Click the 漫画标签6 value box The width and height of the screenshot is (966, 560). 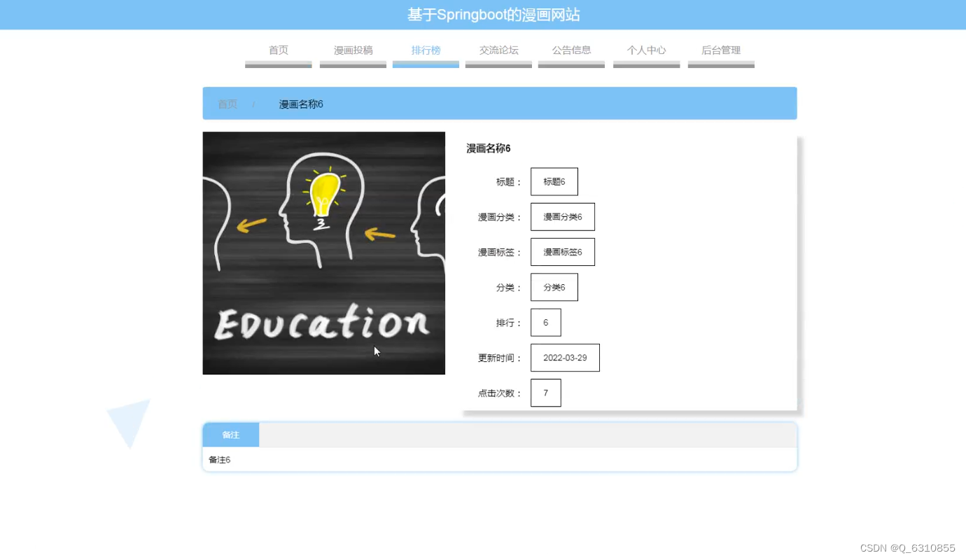pyautogui.click(x=563, y=252)
